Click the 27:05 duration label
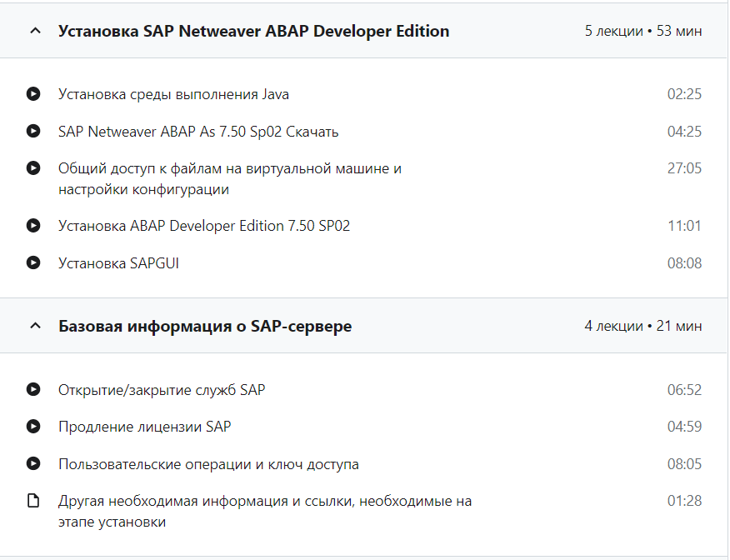 tap(684, 168)
